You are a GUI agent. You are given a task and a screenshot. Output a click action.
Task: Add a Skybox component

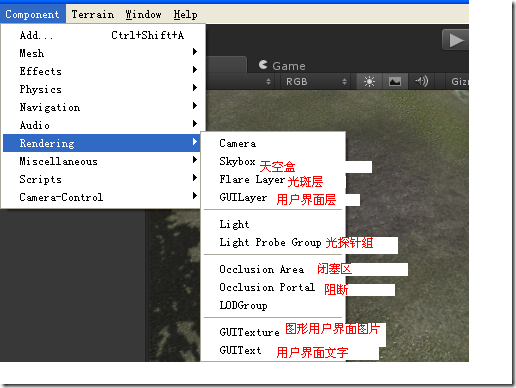click(273, 161)
